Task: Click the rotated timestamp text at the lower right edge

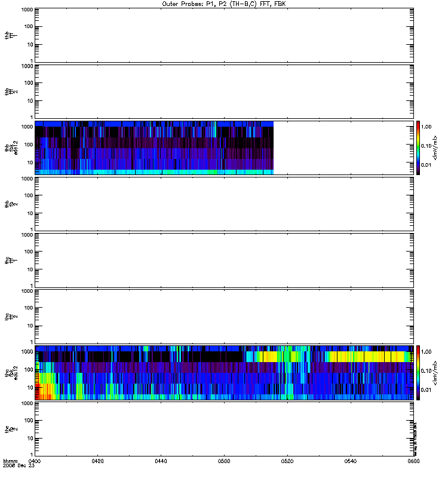Action: (x=415, y=439)
